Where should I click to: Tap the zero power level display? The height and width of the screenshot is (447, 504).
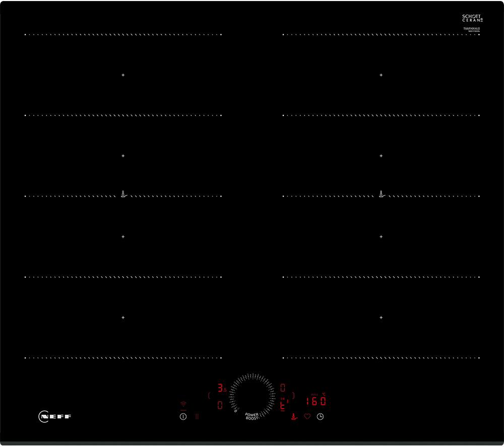219,404
